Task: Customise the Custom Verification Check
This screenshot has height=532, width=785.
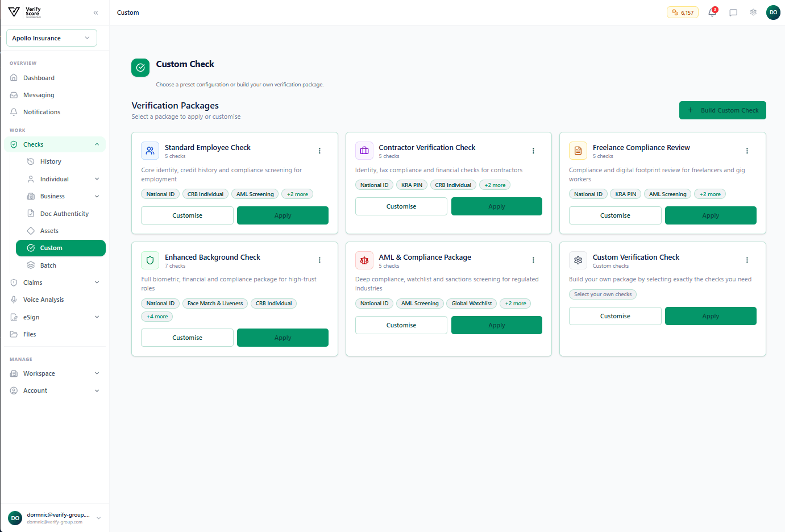Action: click(615, 316)
